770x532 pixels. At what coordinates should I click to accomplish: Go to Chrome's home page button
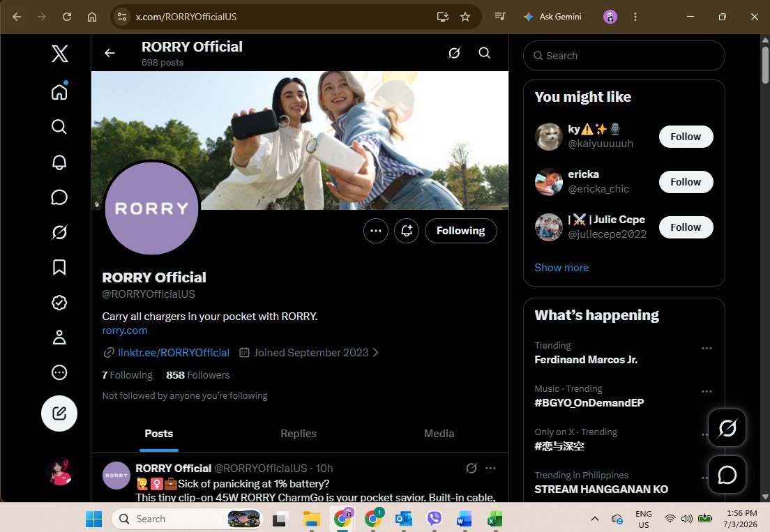pyautogui.click(x=92, y=17)
